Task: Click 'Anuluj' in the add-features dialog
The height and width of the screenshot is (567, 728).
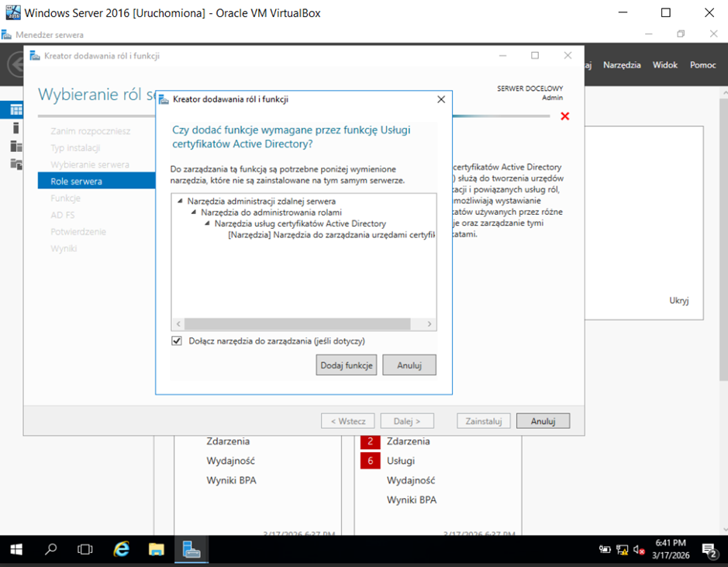Action: tap(409, 365)
